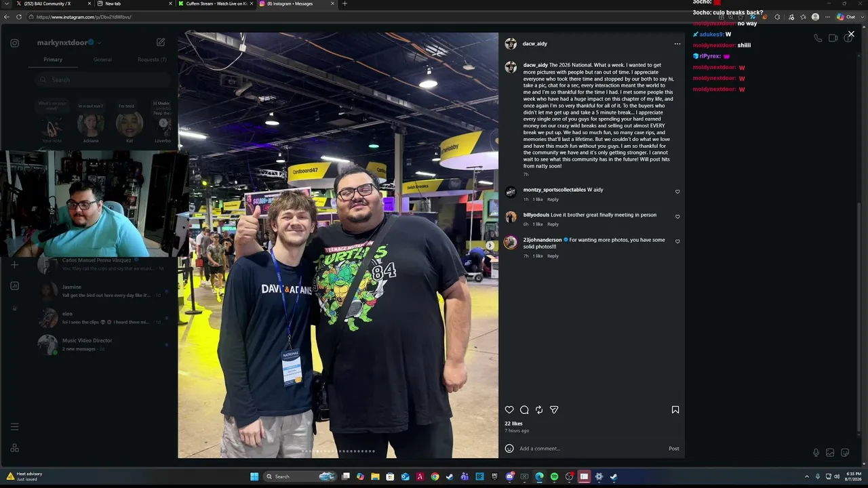The image size is (868, 488).
Task: Open montzy_sportscollectables profile link
Action: point(554,190)
